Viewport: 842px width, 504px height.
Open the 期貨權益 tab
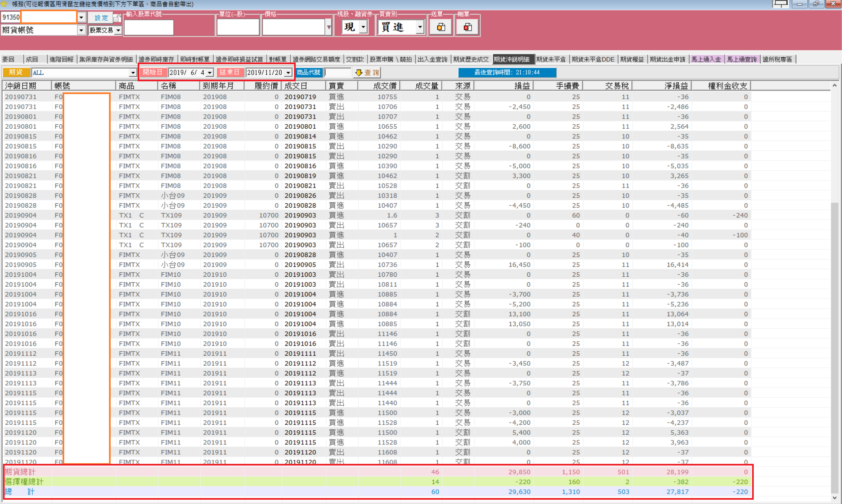coord(632,59)
